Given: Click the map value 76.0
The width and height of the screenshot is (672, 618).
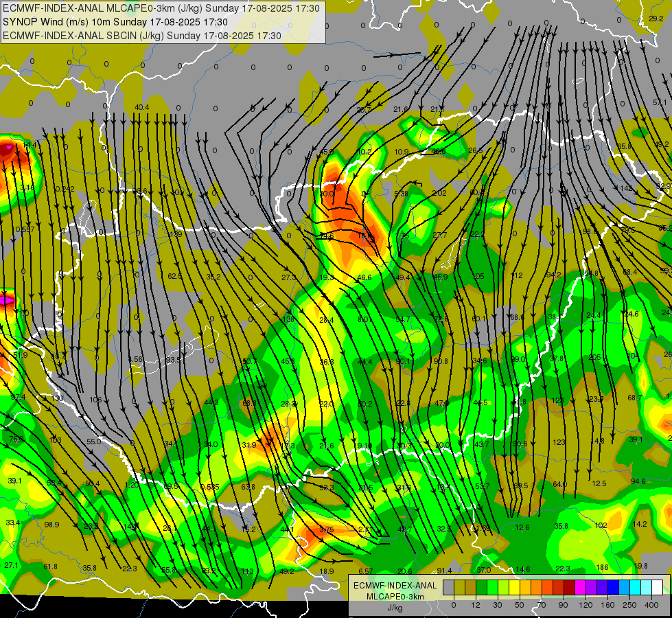Looking at the screenshot, I should coord(16,439).
